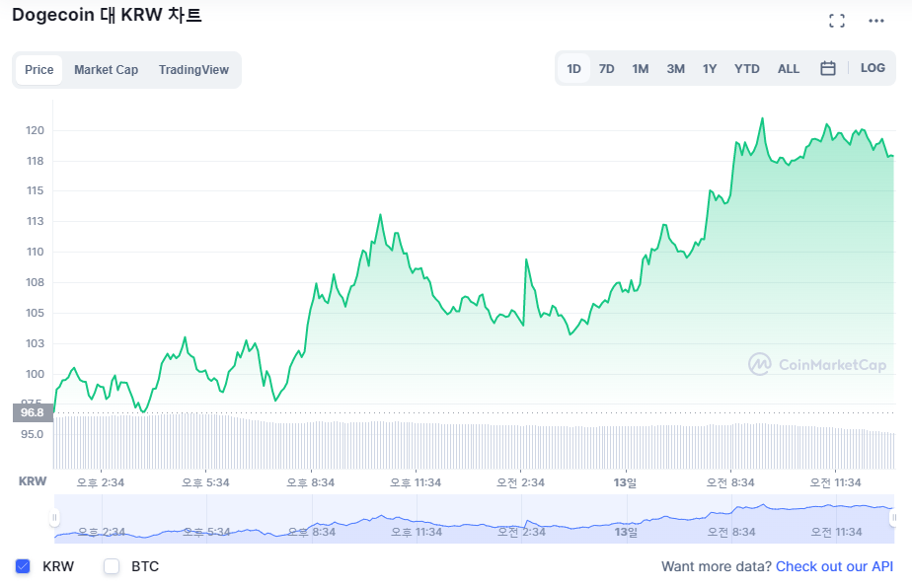Open the three-dot more options menu

tap(875, 21)
